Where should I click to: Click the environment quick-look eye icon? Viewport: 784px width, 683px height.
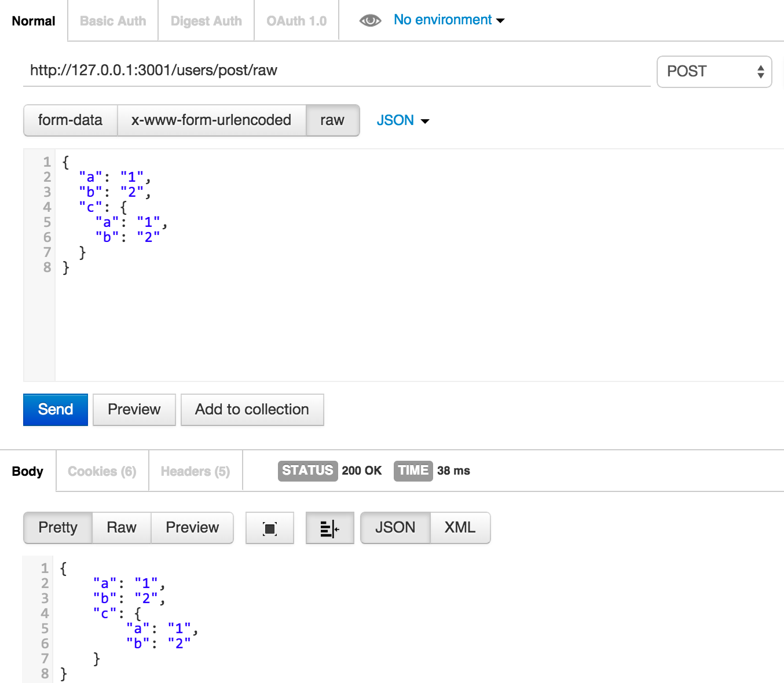(x=370, y=21)
